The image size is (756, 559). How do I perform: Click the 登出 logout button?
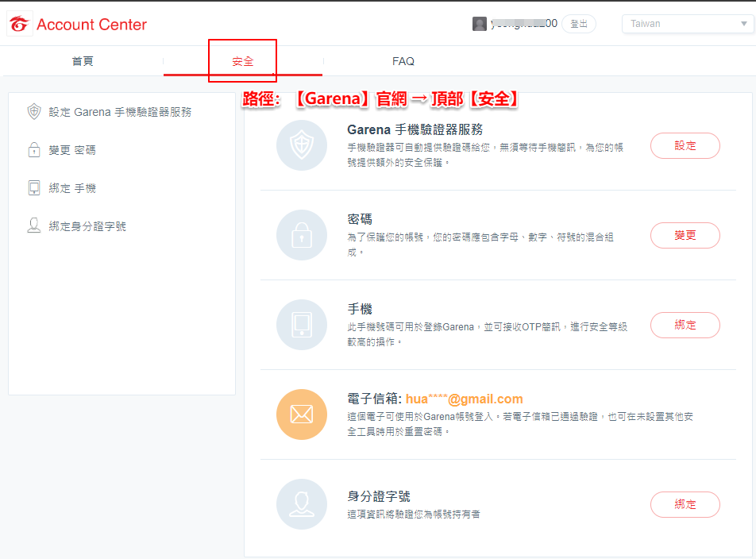pos(579,24)
